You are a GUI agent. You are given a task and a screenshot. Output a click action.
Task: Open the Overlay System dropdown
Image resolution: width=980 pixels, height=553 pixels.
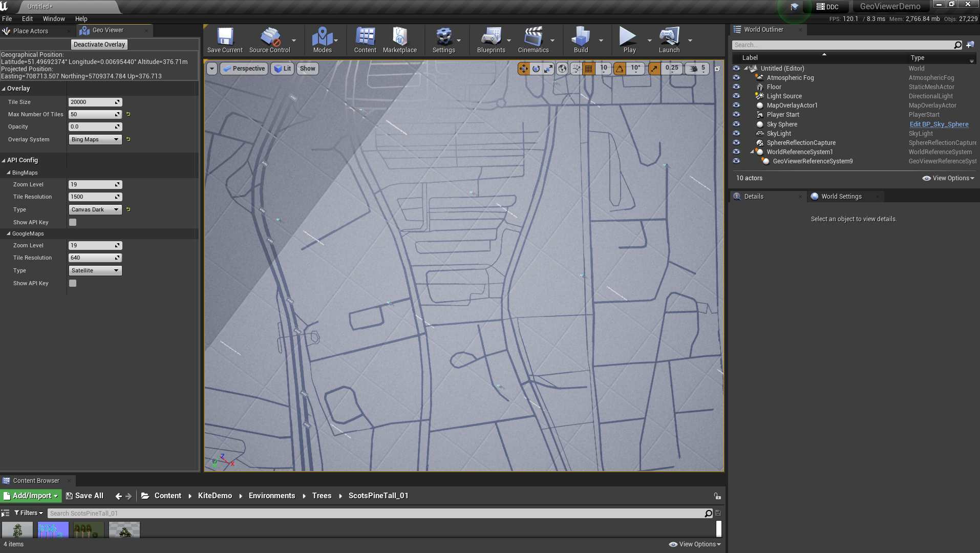point(95,139)
